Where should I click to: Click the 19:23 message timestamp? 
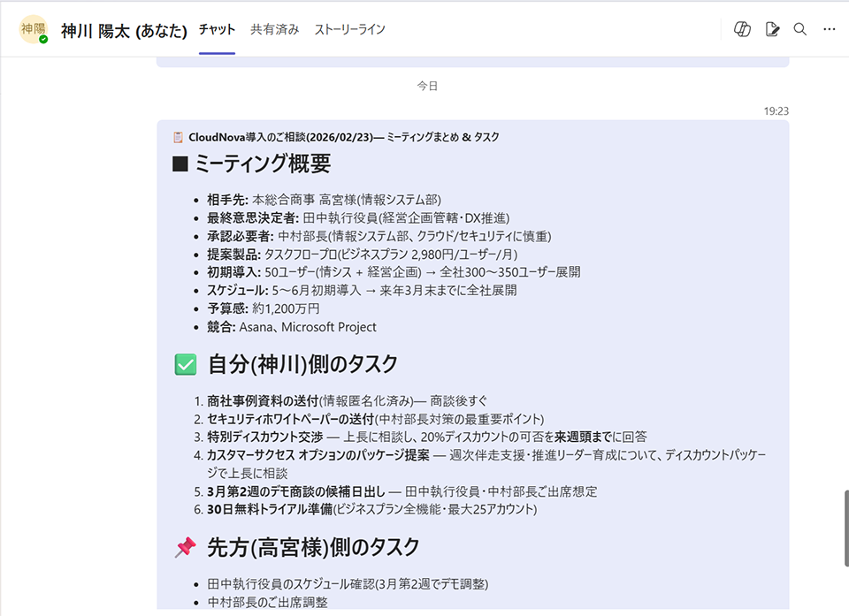click(776, 111)
